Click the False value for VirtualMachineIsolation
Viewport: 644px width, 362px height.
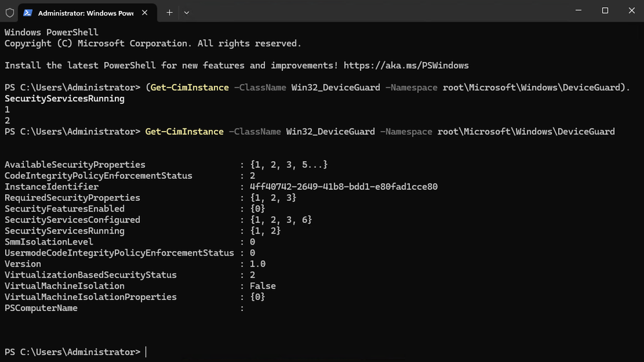pos(262,285)
